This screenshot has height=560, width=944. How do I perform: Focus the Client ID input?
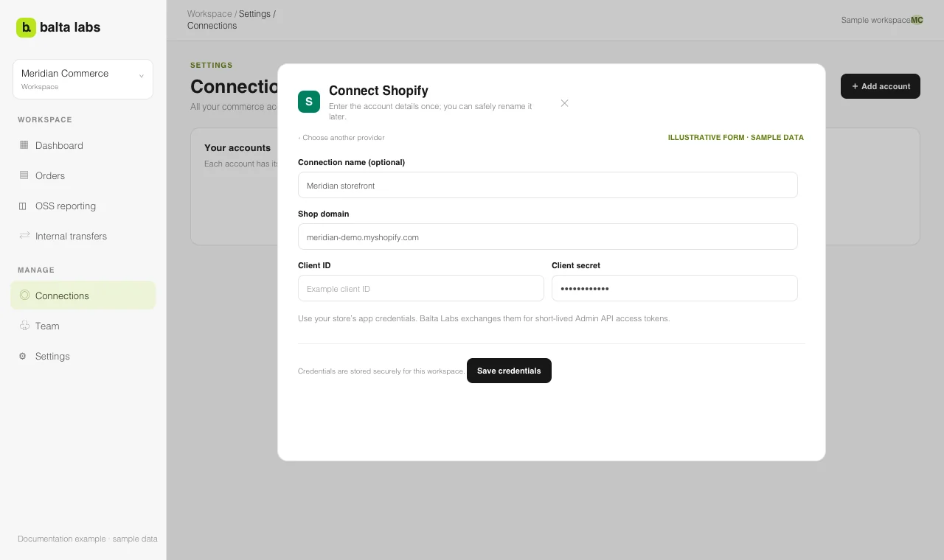pos(421,288)
